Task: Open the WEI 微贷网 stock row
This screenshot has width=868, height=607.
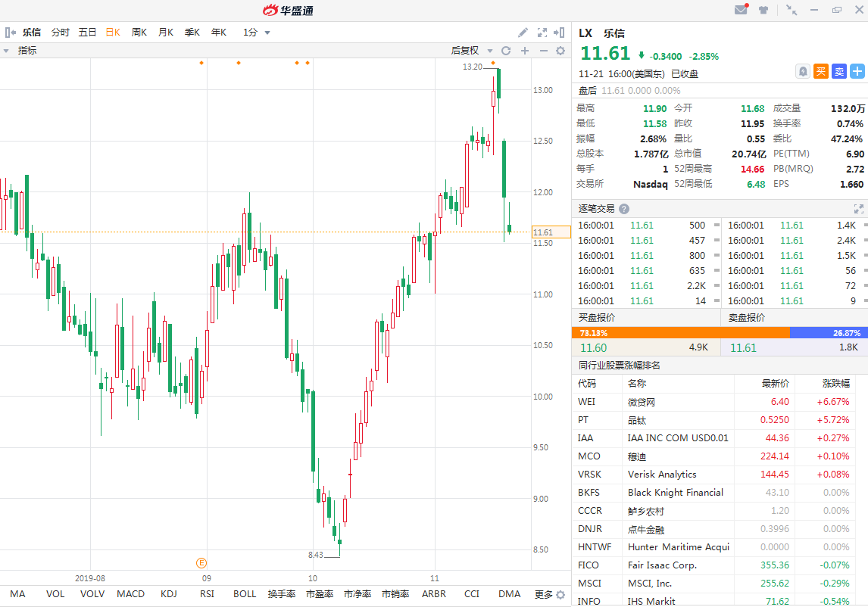Action: (x=713, y=402)
